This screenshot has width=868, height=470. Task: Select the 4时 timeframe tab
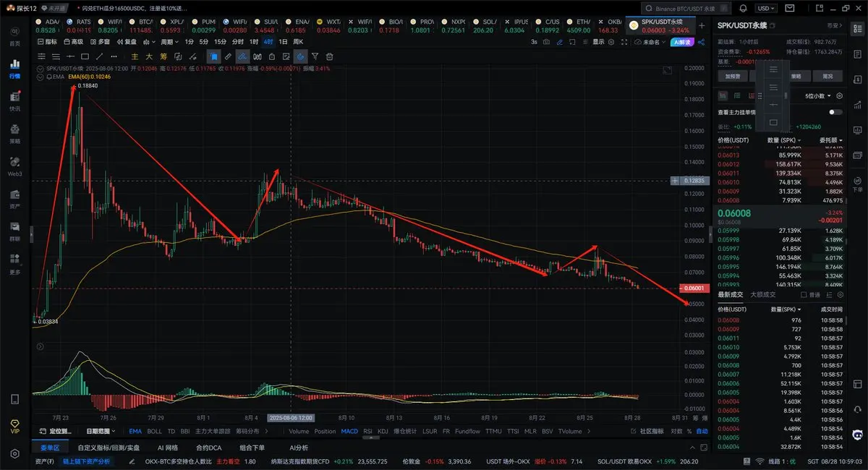pyautogui.click(x=268, y=42)
